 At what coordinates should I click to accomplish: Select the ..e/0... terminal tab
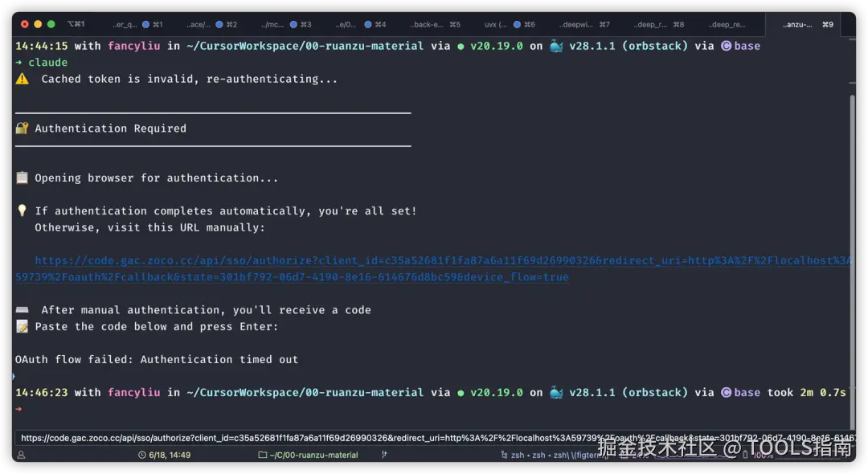coord(360,24)
